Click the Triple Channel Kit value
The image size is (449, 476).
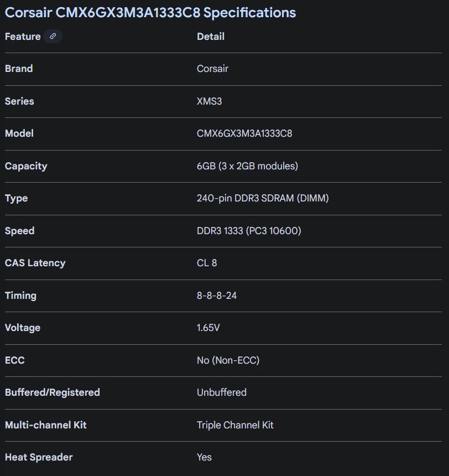pyautogui.click(x=235, y=425)
